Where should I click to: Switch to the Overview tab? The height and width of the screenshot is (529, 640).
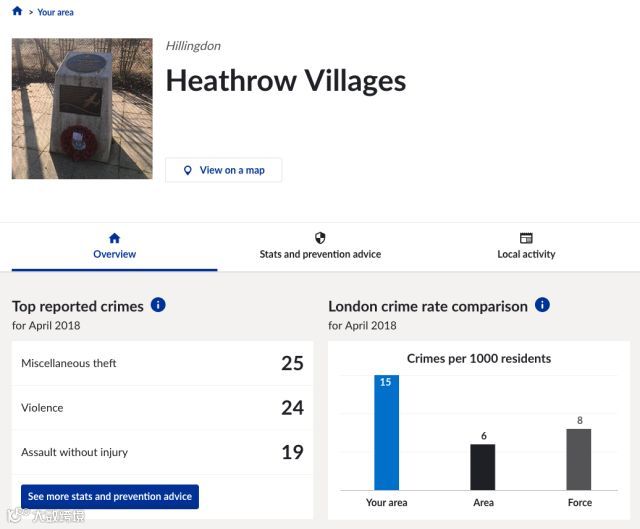click(x=114, y=254)
